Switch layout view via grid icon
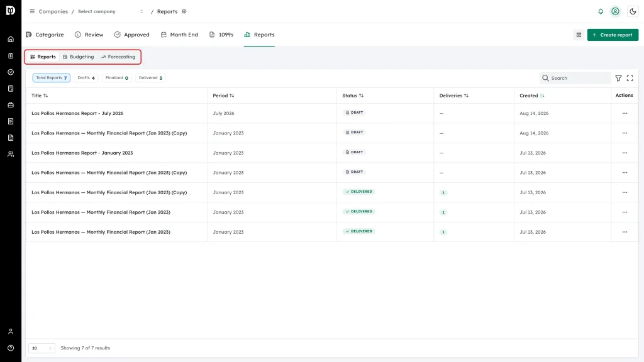 579,35
